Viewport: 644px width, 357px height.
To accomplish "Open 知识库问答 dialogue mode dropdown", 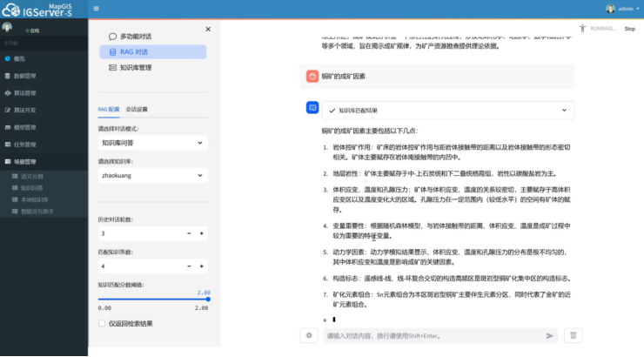I will (153, 143).
